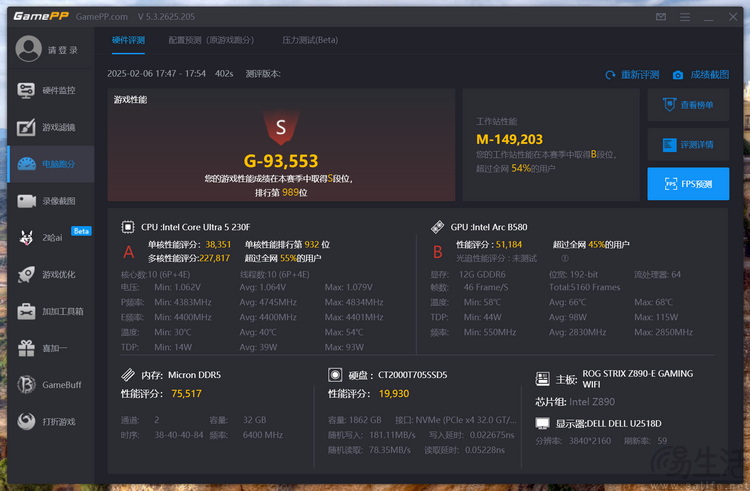Click 评测详情 details button

(x=688, y=144)
